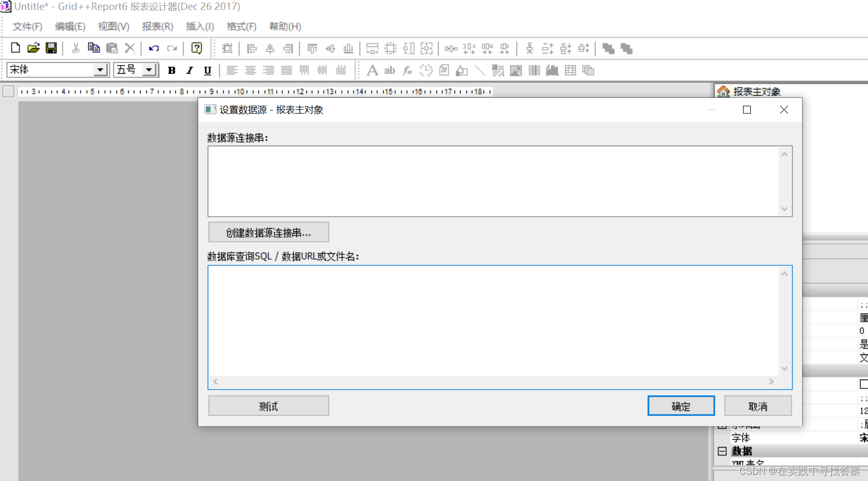868x481 pixels.
Task: Select the barcode insert tool
Action: (x=534, y=70)
